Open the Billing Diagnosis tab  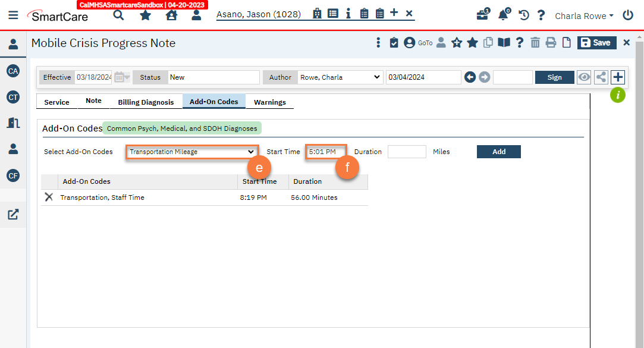pyautogui.click(x=146, y=102)
